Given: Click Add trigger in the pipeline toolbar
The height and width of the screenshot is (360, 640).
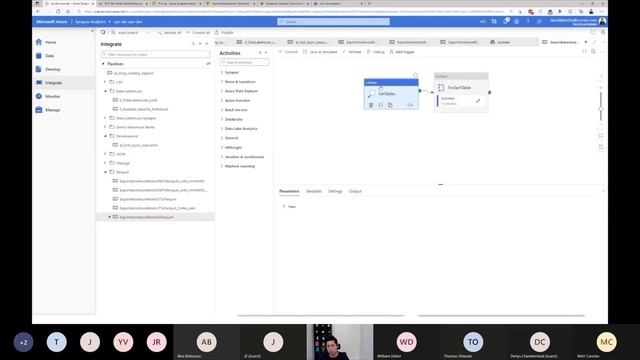Looking at the screenshot, I should click(402, 52).
